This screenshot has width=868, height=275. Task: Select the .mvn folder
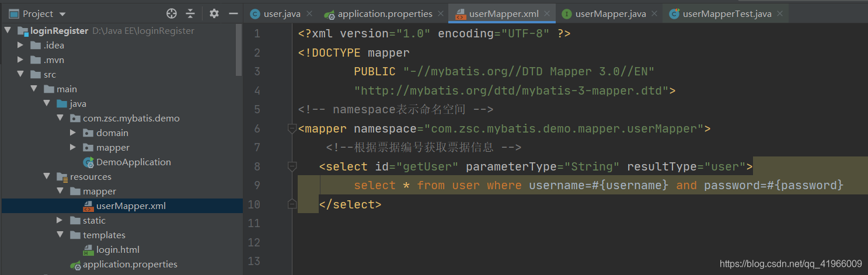pos(54,60)
